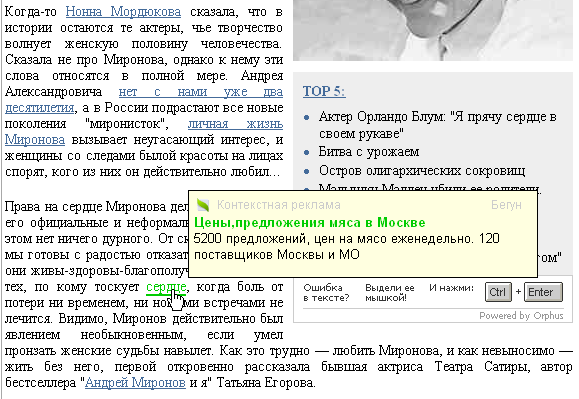Open the Нонна Мордюкова link
The image size is (579, 399).
tap(123, 12)
